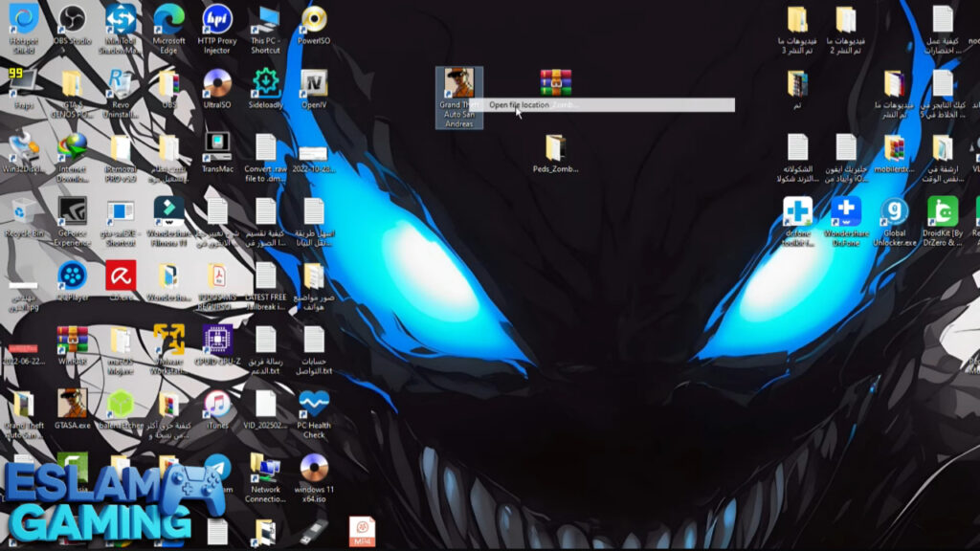Select the CPUID CPU-Z icon
This screenshot has width=980, height=551.
click(217, 340)
